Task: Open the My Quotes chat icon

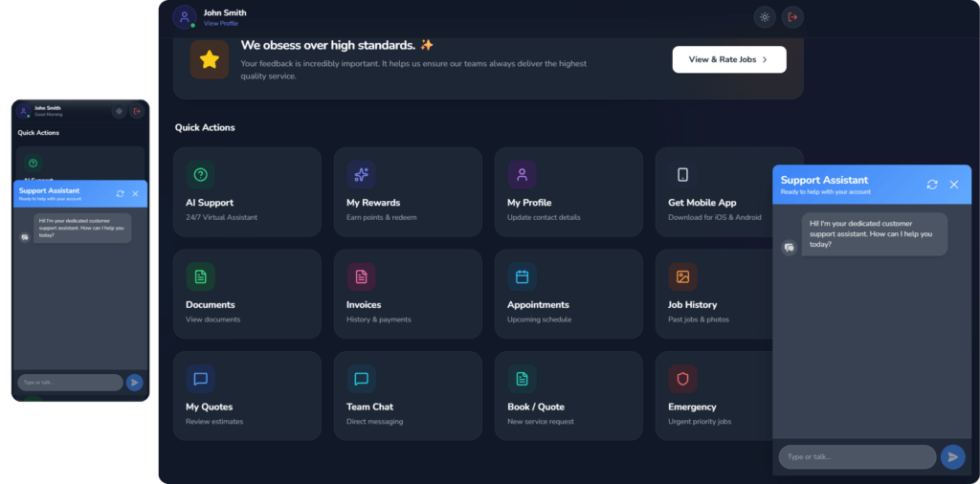Action: [201, 379]
